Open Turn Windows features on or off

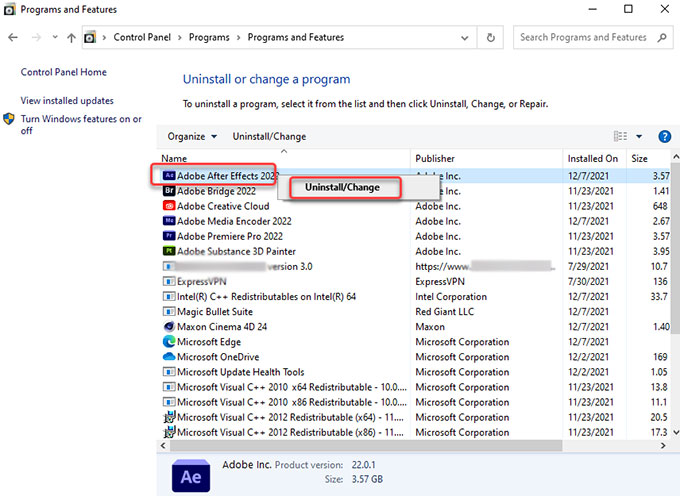(81, 124)
